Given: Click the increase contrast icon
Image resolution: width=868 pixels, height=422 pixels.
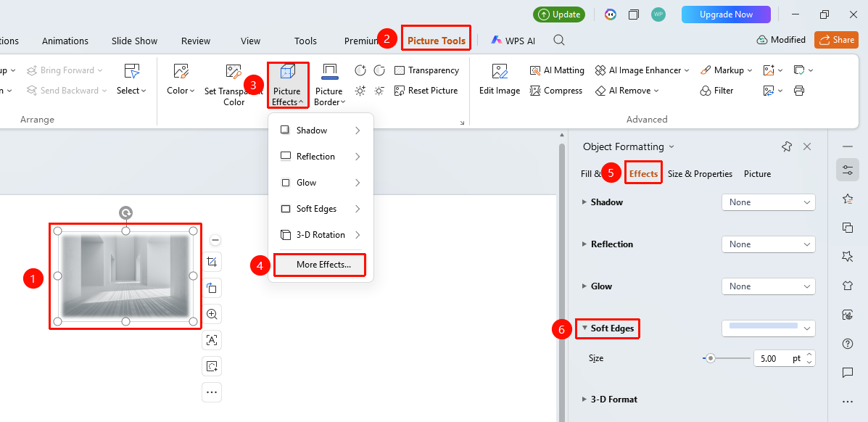Looking at the screenshot, I should 360,70.
